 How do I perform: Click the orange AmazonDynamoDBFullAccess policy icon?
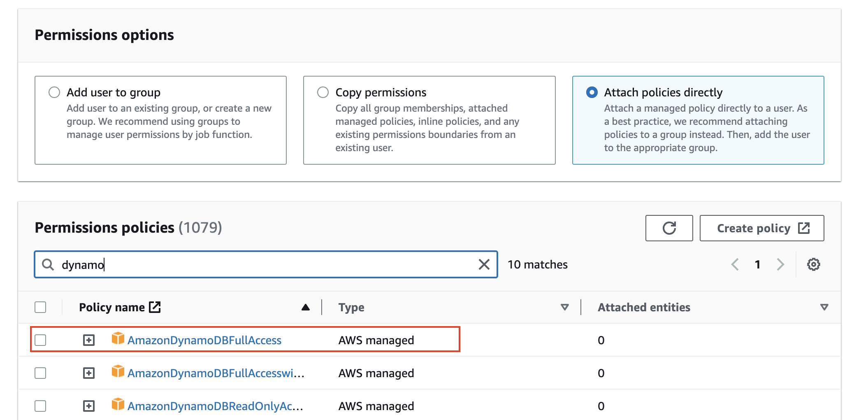[118, 339]
